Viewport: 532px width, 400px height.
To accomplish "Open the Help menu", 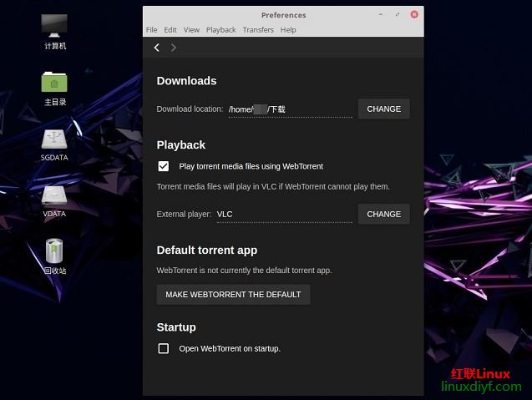I will (x=288, y=30).
